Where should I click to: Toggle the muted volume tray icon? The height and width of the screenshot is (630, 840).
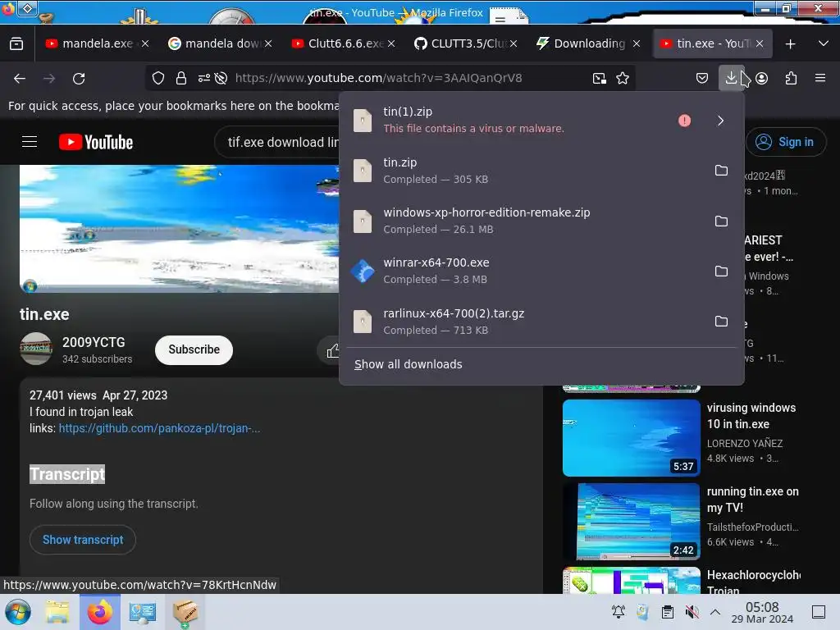pos(692,612)
